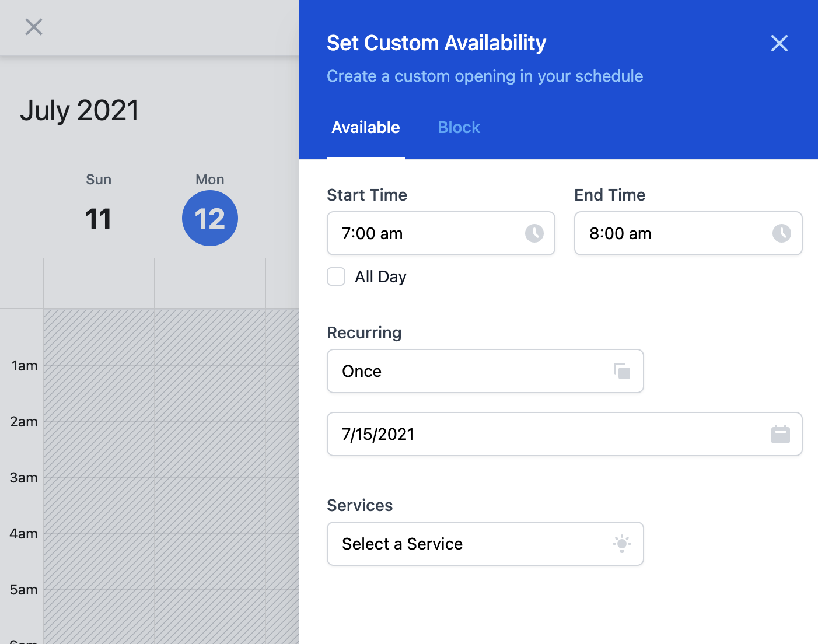818x644 pixels.
Task: Select Sunday 11 in the calendar
Action: click(x=99, y=218)
